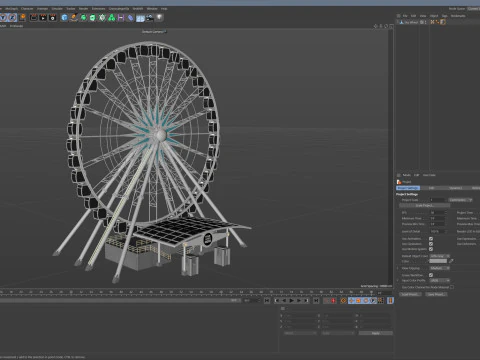Click the Render View clapperboard icon
This screenshot has width=480, height=360.
[x=34, y=17]
